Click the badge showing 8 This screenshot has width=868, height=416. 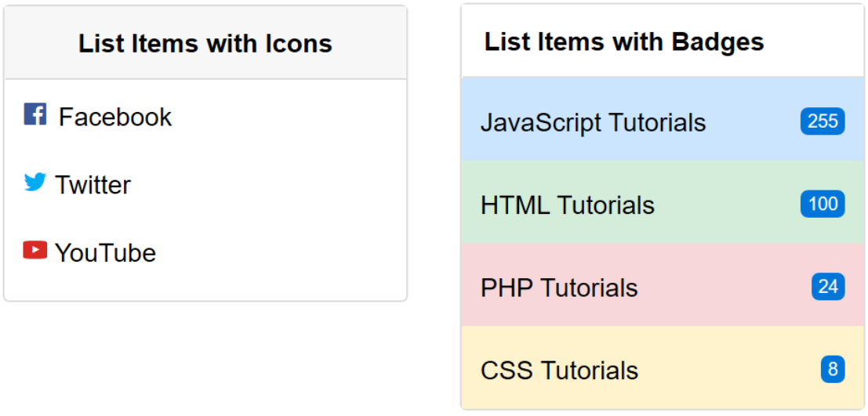833,370
